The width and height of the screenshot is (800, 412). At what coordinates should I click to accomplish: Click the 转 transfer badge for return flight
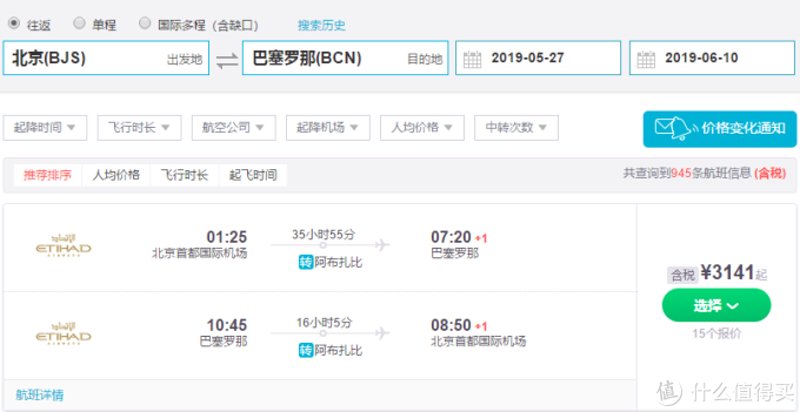pyautogui.click(x=306, y=351)
